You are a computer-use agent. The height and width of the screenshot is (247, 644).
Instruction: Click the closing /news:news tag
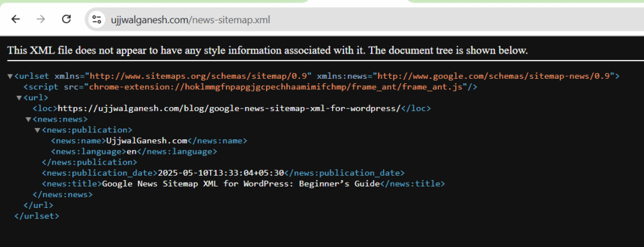coord(62,194)
